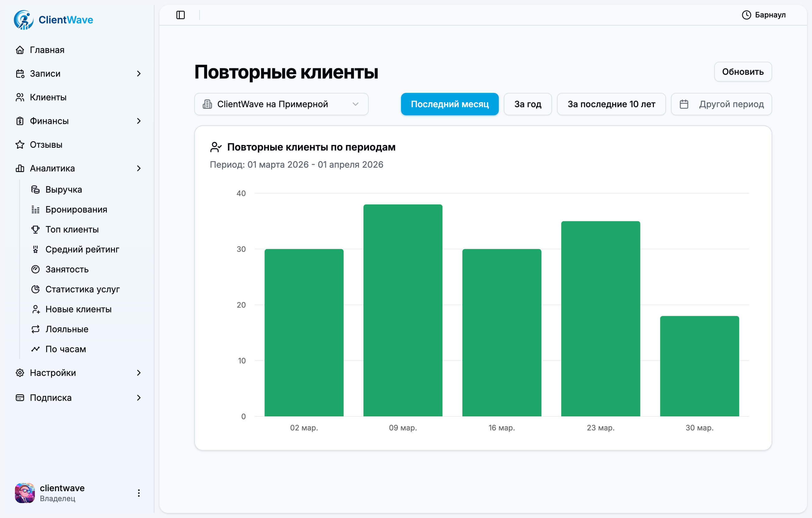Click the gauge icon for Занятость
This screenshot has width=812, height=518.
tap(35, 269)
